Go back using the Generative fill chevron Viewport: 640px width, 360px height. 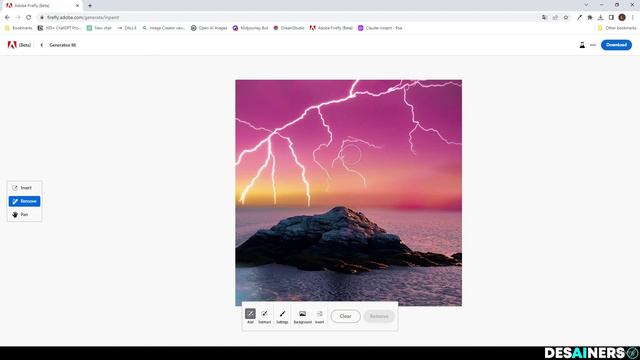(x=42, y=45)
